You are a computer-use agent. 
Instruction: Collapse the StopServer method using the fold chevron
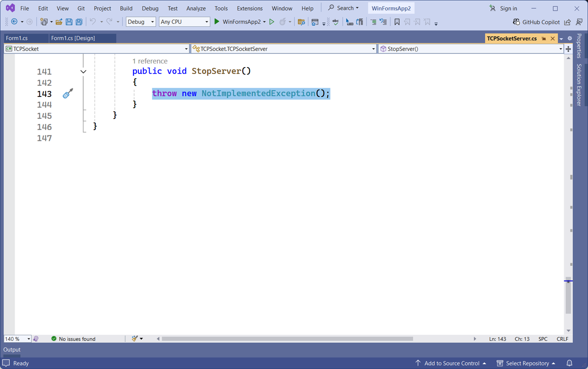coord(83,72)
